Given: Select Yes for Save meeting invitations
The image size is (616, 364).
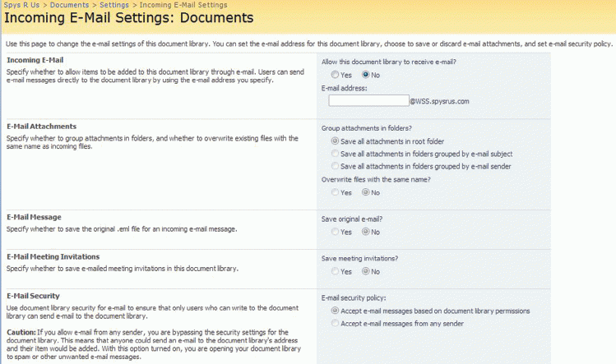Looking at the screenshot, I should [x=335, y=271].
